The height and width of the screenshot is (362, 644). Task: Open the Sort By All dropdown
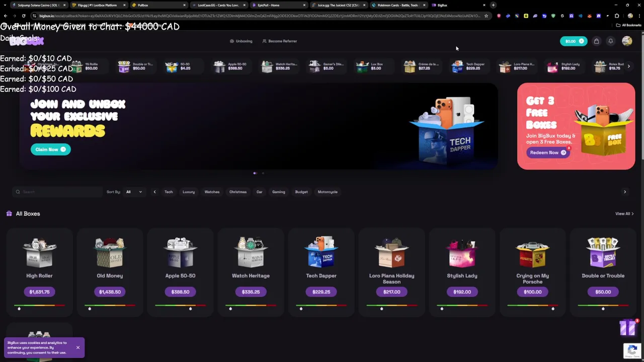(x=134, y=192)
